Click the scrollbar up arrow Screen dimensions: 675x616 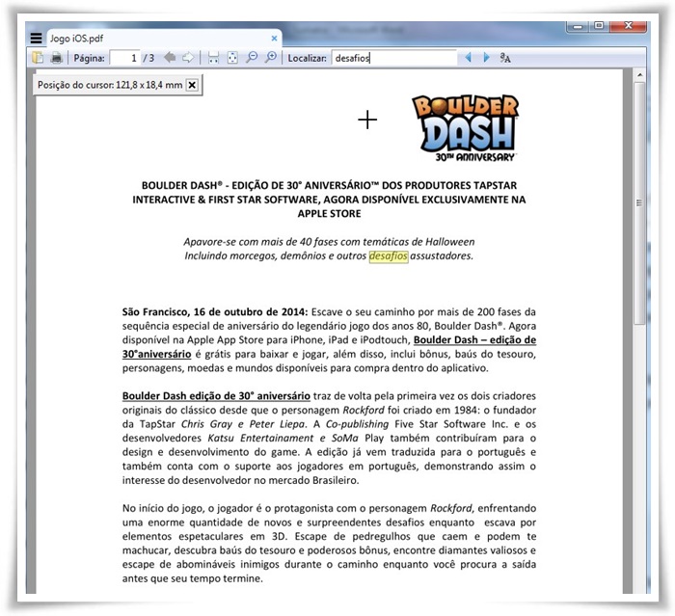click(639, 75)
